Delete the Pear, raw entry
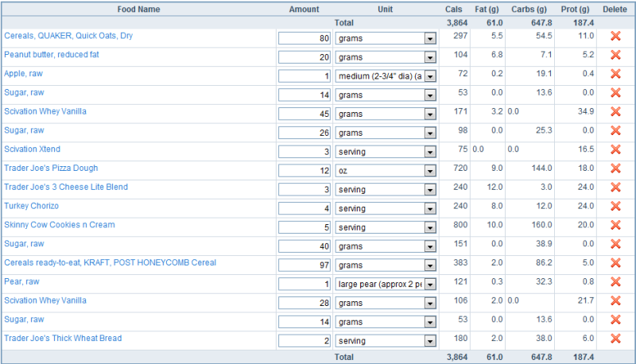This screenshot has width=636, height=364. point(615,282)
